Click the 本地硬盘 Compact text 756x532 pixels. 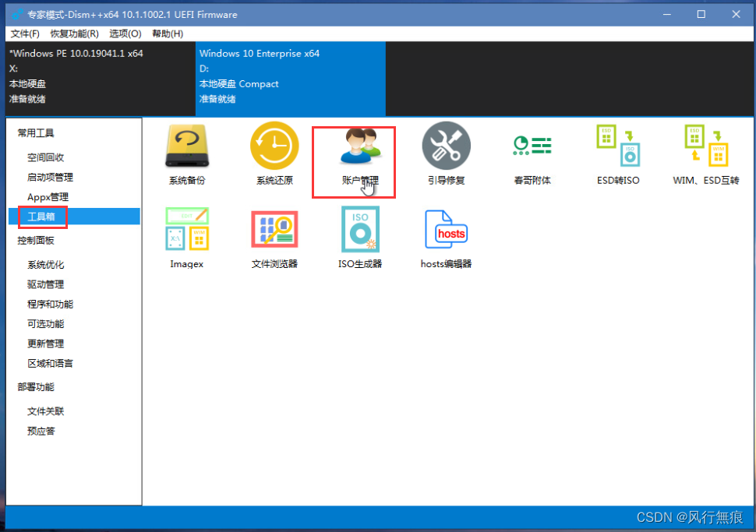[x=239, y=84]
